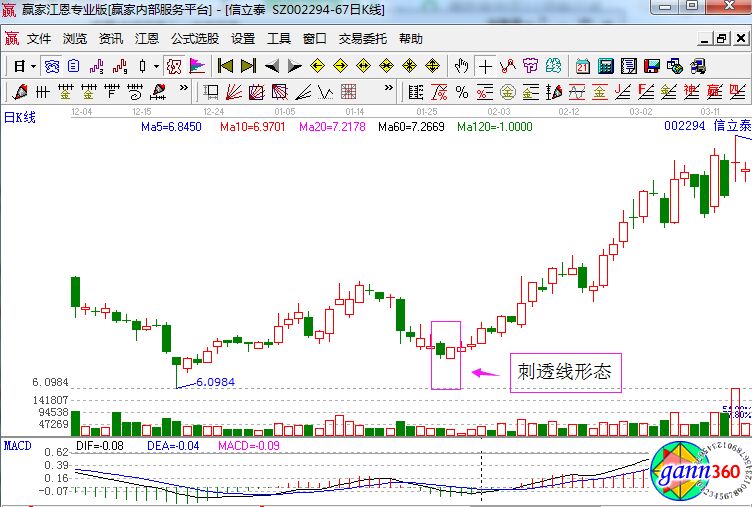Select the percent sign drawing tool
752x507 pixels.
pos(461,92)
